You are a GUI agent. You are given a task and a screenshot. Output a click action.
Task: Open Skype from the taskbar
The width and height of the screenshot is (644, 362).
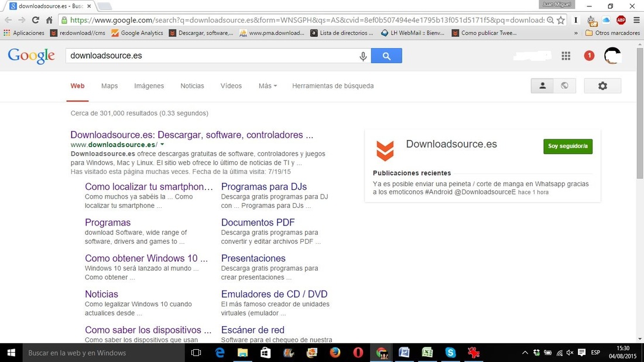[x=450, y=353]
